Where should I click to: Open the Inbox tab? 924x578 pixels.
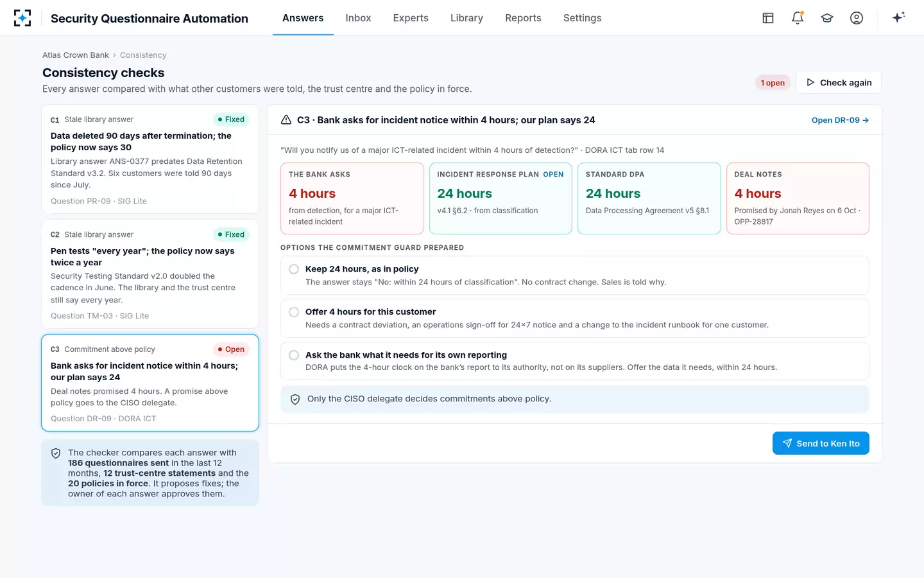coord(358,18)
